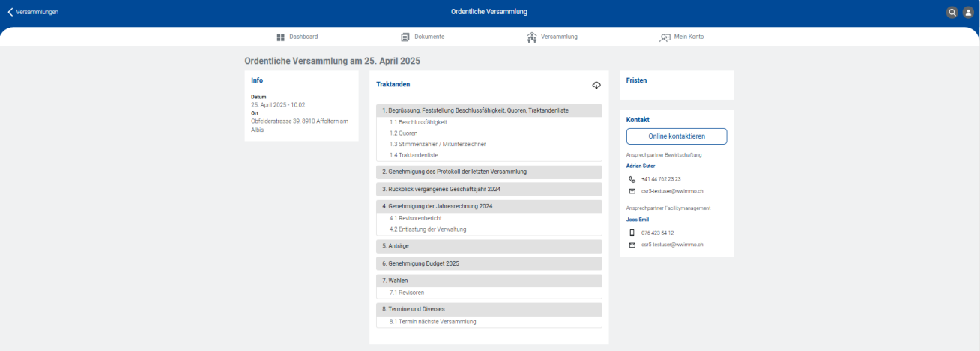Select sub-item 1.4 Traktandenliste

[x=414, y=155]
